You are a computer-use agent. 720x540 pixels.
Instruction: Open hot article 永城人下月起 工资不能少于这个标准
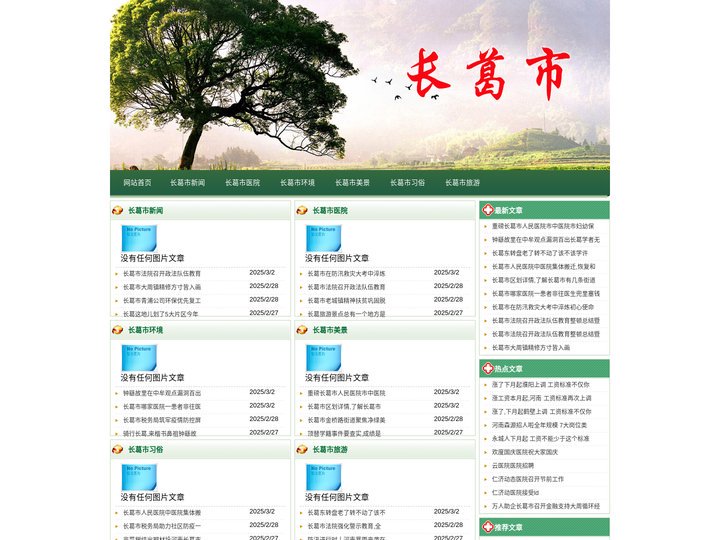(x=540, y=439)
